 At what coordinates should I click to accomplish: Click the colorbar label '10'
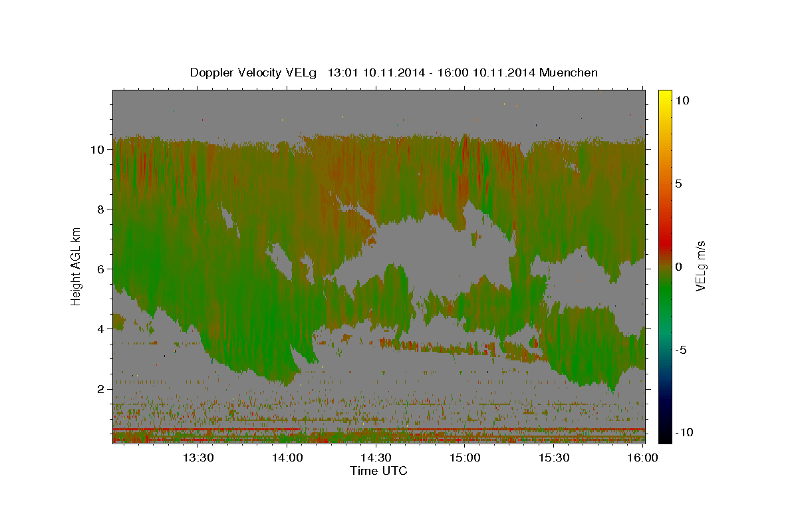(682, 100)
